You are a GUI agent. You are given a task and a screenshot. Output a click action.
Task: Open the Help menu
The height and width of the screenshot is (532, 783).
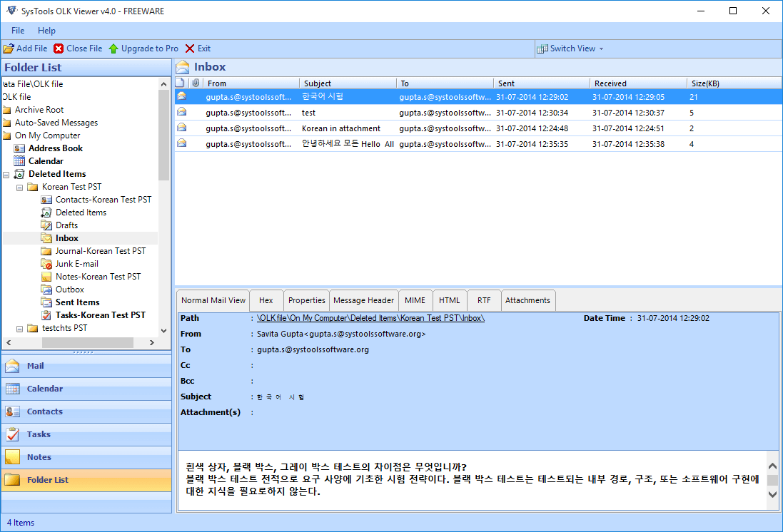[x=46, y=31]
